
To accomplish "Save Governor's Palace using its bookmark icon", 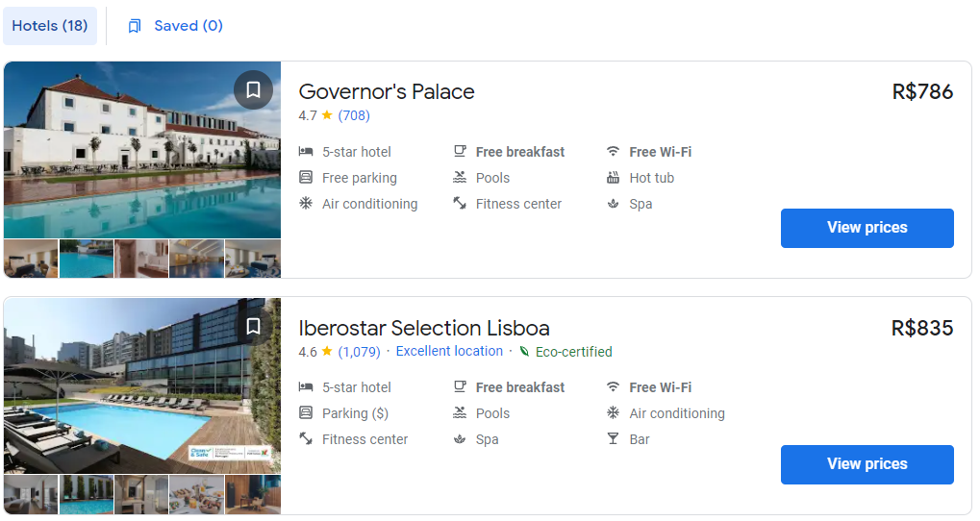I will pyautogui.click(x=253, y=89).
